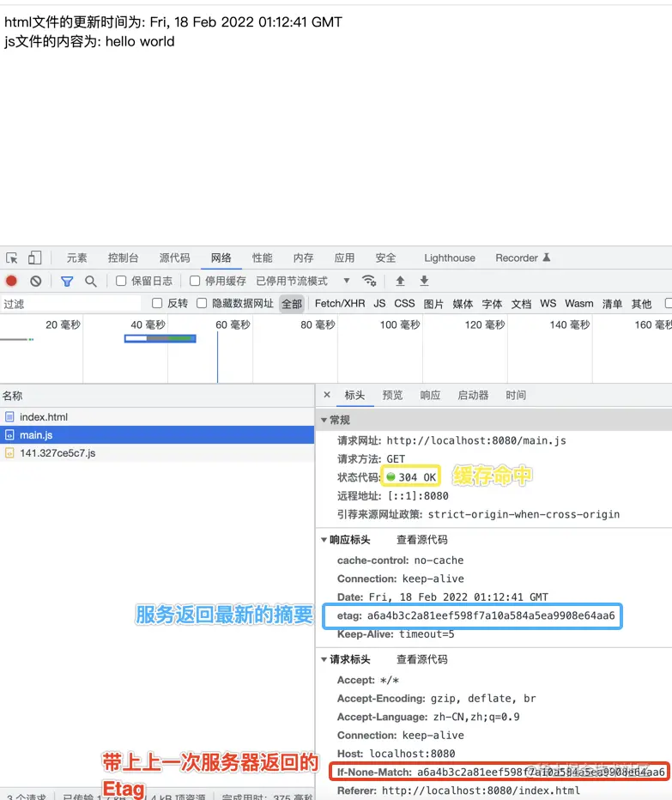Open the 控制台 console tab
The image size is (672, 800).
pyautogui.click(x=123, y=258)
